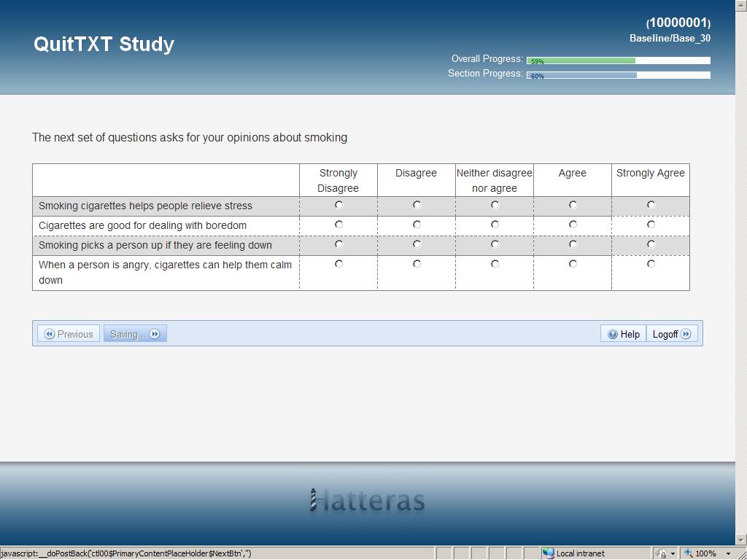Screen dimensions: 747x560
Task: Click the Help question mark icon
Action: (x=613, y=334)
